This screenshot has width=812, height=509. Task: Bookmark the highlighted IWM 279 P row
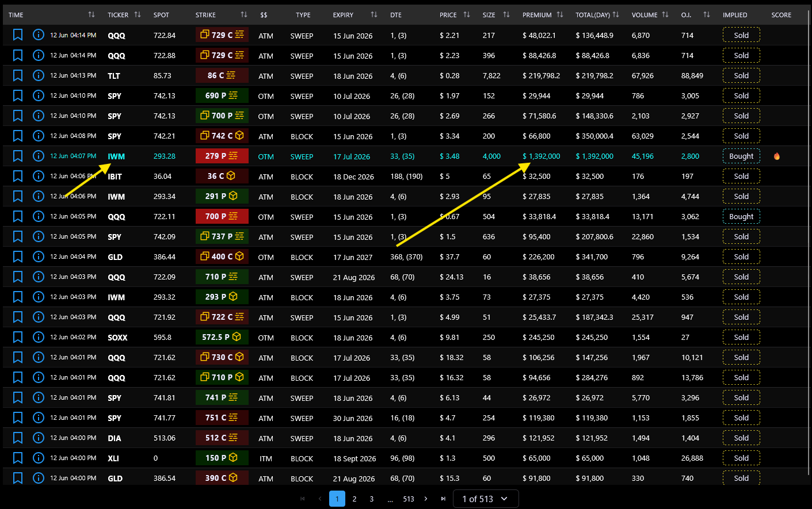pos(18,156)
